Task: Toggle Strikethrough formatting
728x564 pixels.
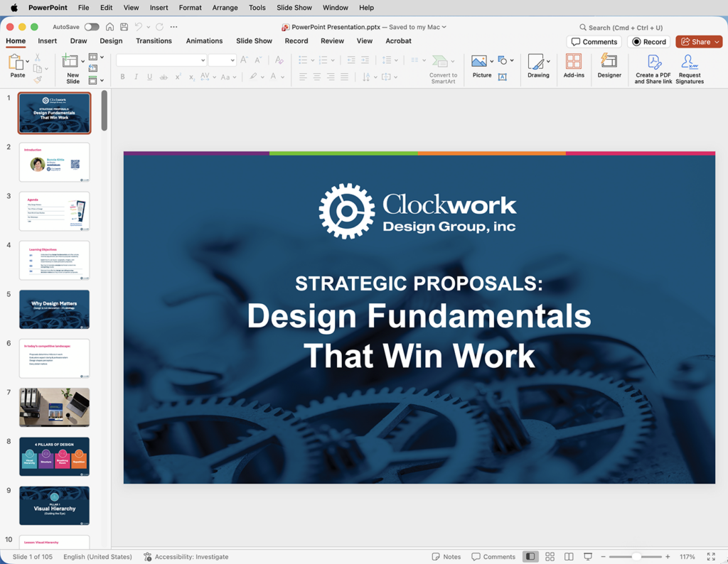Action: pos(164,77)
